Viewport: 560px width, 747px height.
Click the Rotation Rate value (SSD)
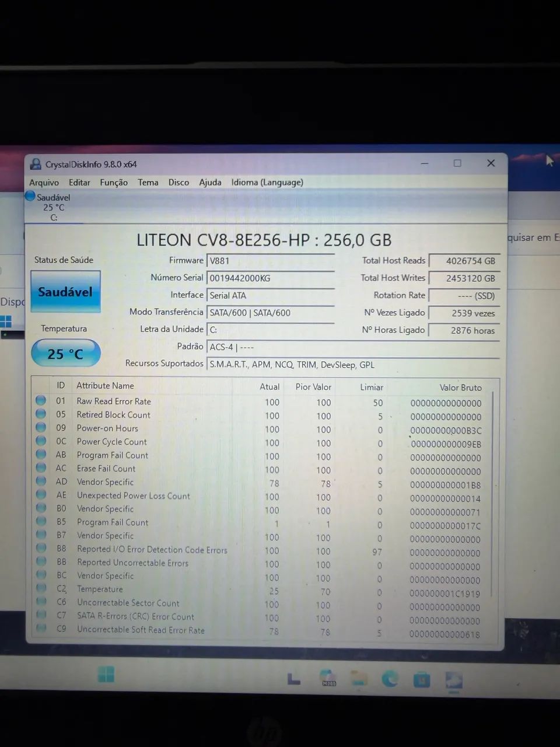pyautogui.click(x=464, y=296)
